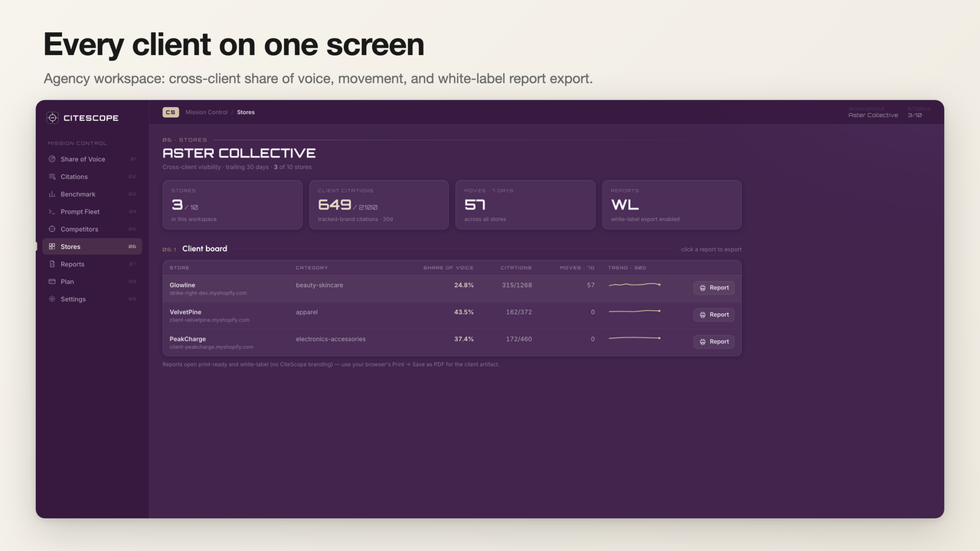The width and height of the screenshot is (980, 551).
Task: Click the 24.8% share of voice value
Action: pyautogui.click(x=464, y=285)
